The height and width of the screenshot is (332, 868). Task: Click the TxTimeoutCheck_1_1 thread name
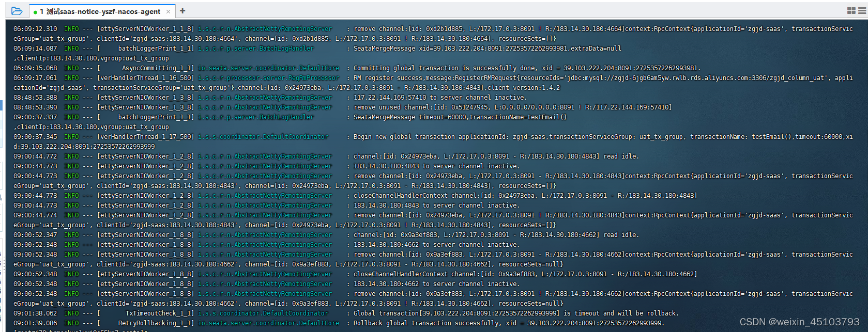pyautogui.click(x=158, y=313)
